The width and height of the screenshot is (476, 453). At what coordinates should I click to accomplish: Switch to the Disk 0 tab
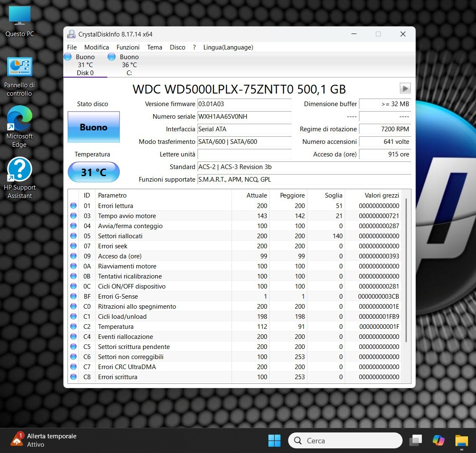coord(85,65)
